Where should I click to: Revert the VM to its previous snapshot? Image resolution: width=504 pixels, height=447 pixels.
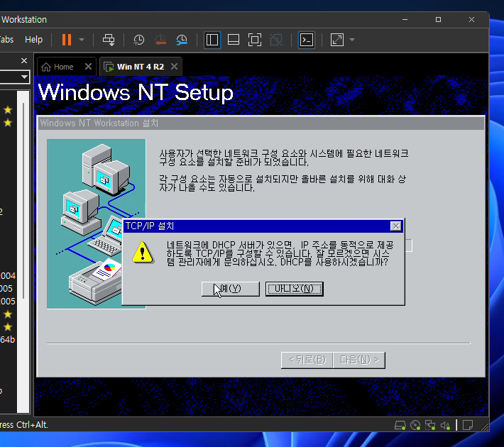[x=160, y=40]
